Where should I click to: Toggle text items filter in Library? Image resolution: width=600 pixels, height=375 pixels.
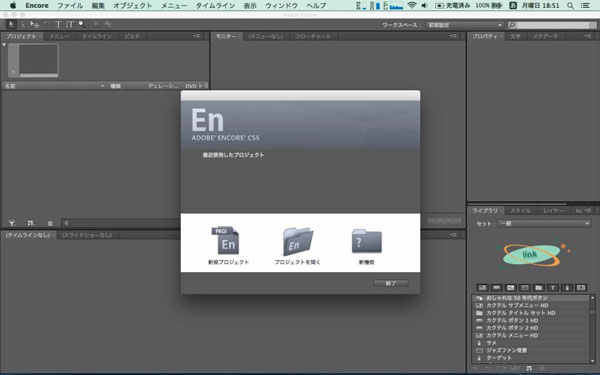[553, 288]
